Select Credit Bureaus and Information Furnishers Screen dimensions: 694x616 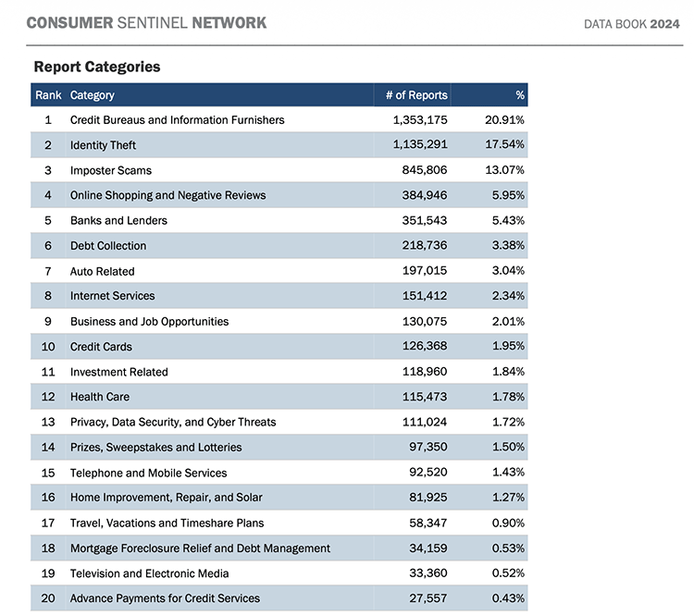pos(177,120)
